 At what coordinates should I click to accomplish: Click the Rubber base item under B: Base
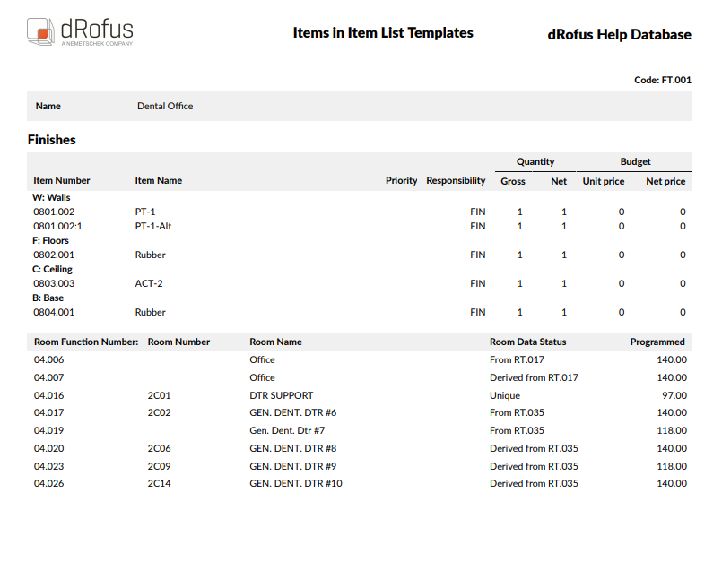pos(150,312)
